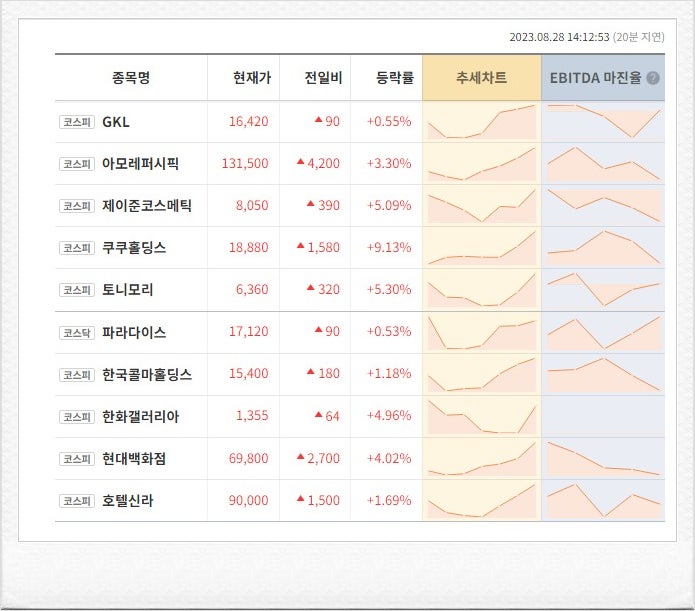This screenshot has height=611, width=695.
Task: Open the 쿠쿠홀딩스 stock link
Action: [x=134, y=247]
